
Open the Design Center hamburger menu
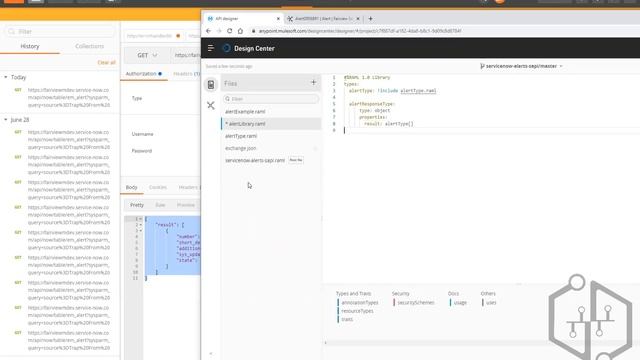211,48
